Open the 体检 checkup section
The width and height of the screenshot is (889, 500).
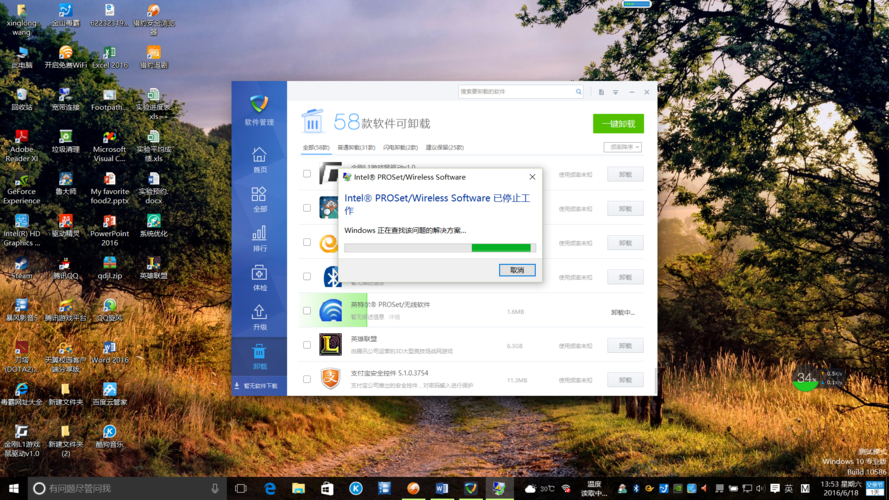click(x=259, y=278)
